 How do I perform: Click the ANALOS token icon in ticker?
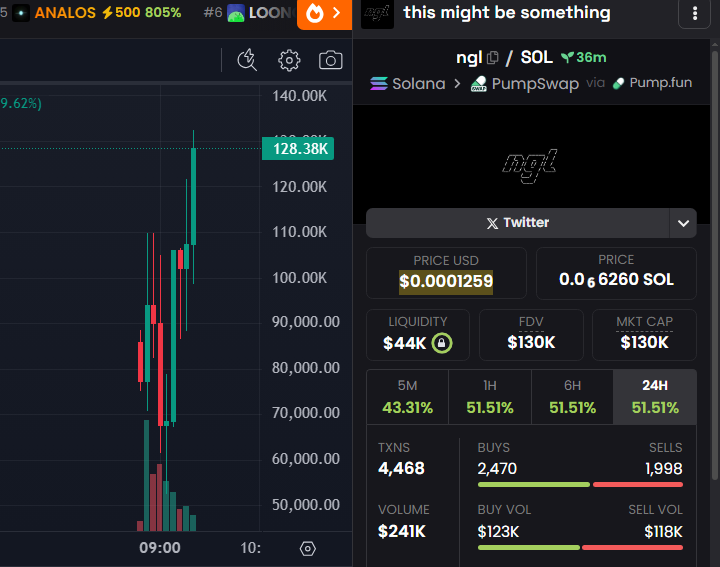[x=21, y=13]
